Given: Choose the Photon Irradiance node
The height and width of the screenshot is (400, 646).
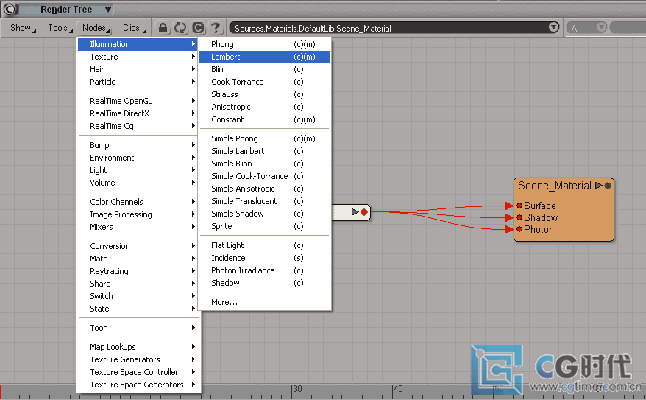Looking at the screenshot, I should pyautogui.click(x=264, y=271).
